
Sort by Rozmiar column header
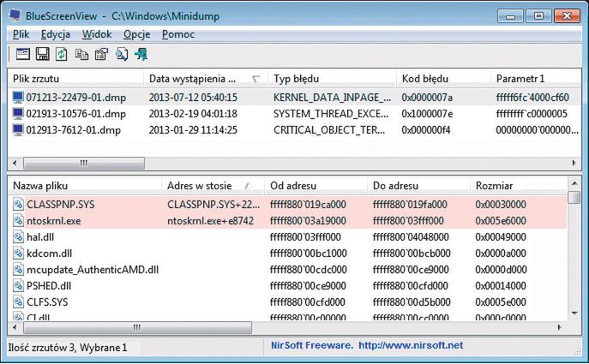519,185
